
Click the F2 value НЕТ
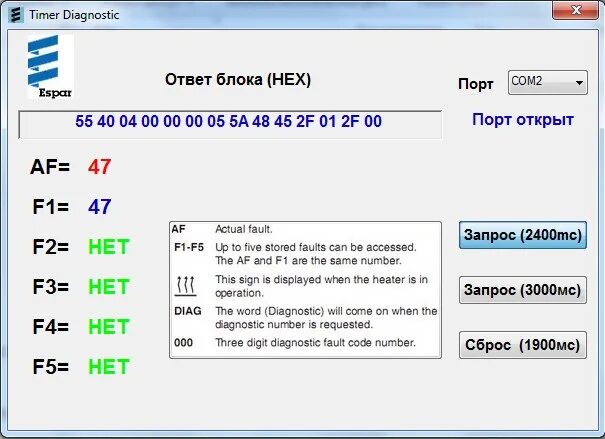109,247
